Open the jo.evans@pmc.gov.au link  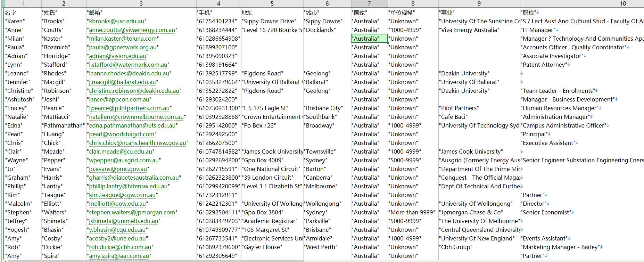coord(118,169)
